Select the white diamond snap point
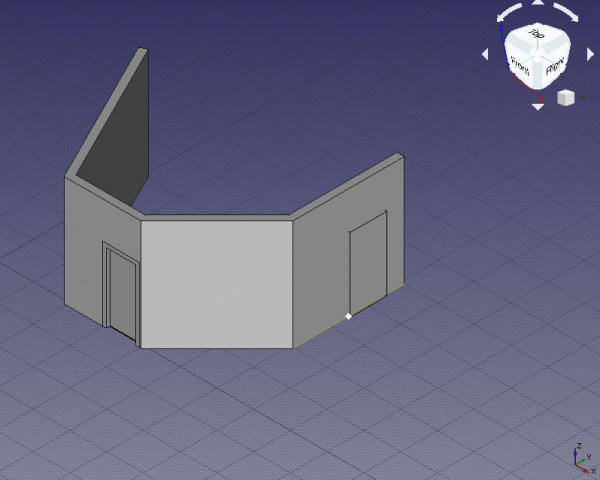Viewport: 600px width, 480px height. point(348,316)
